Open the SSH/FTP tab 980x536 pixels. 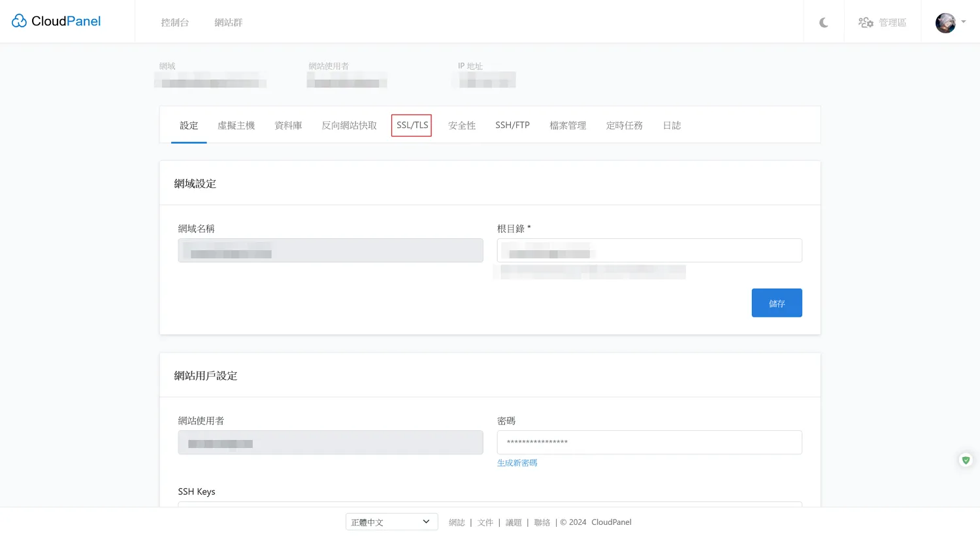(x=512, y=125)
